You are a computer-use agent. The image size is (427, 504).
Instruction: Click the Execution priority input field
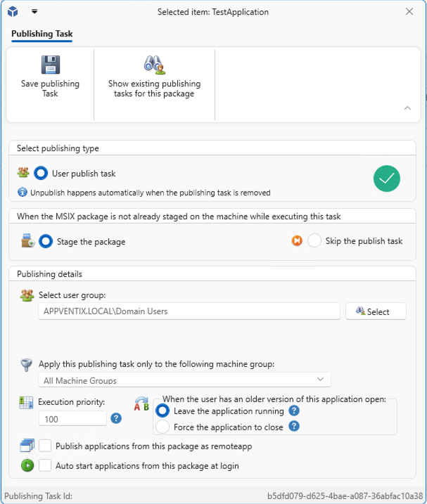pyautogui.click(x=72, y=418)
